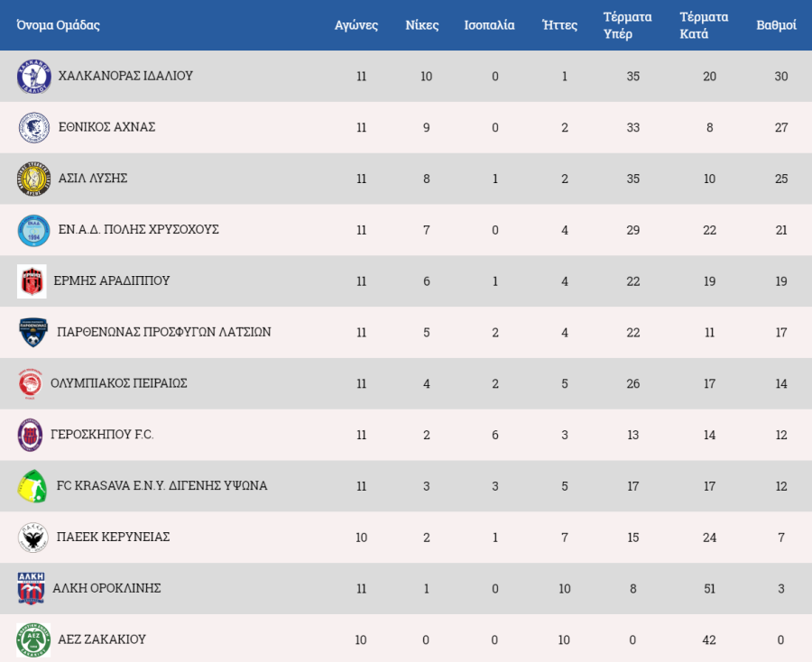Viewport: 812px width, 662px height.
Task: Click the Ήττες column header
Action: click(x=559, y=25)
